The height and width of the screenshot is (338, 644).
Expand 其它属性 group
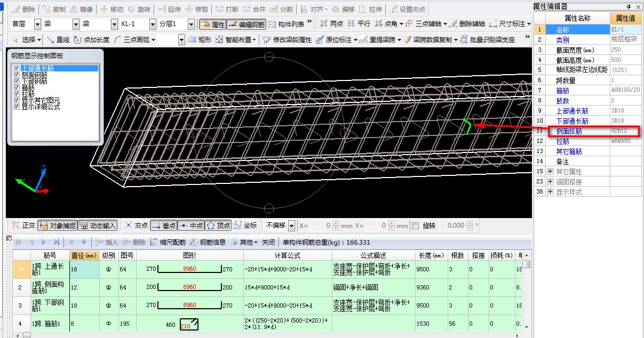click(x=551, y=172)
